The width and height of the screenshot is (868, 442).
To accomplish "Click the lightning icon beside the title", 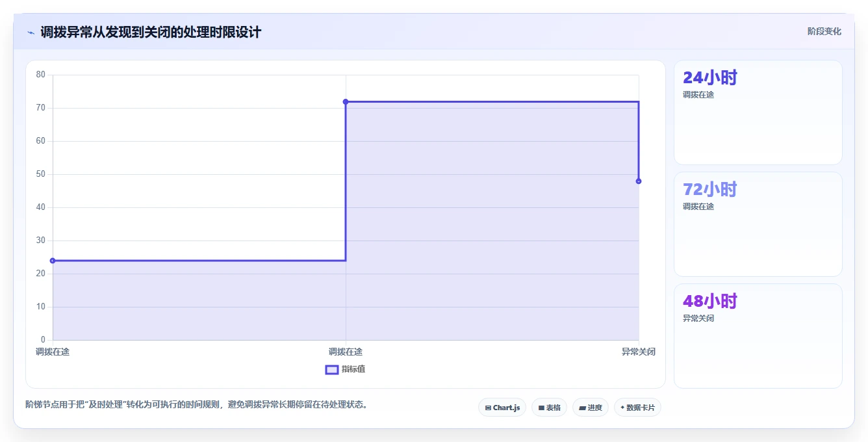I will [31, 32].
